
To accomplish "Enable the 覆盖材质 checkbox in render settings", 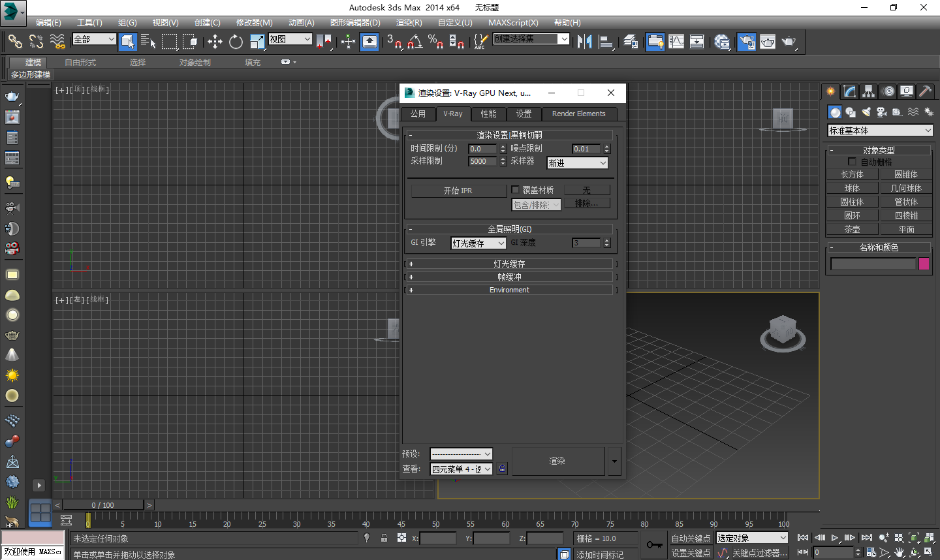I will point(515,189).
